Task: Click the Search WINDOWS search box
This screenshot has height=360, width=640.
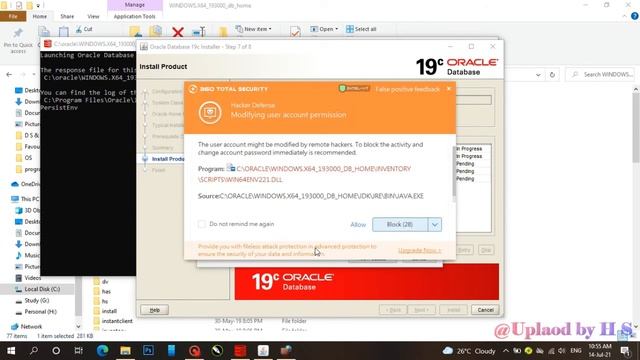Action: click(600, 74)
